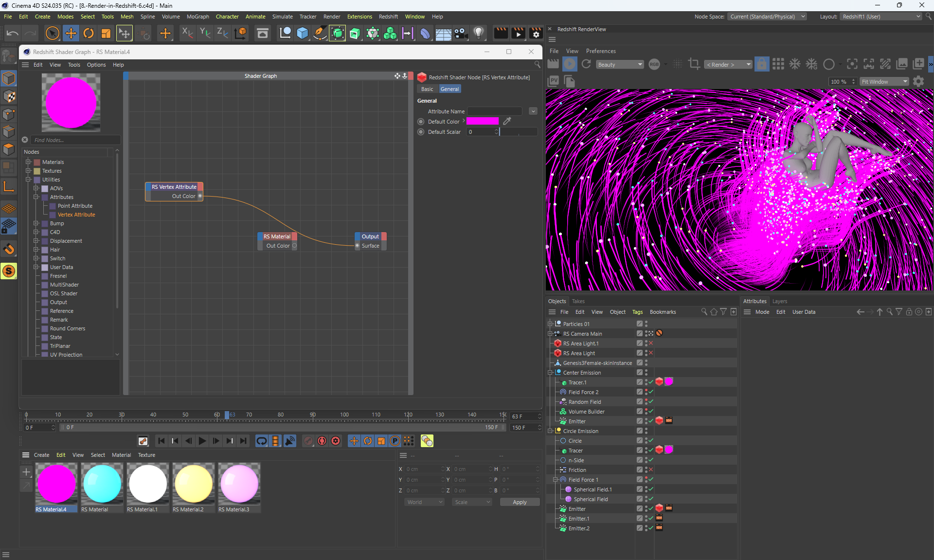
Task: Select the RS Material.2 thumbnail
Action: pos(193,484)
